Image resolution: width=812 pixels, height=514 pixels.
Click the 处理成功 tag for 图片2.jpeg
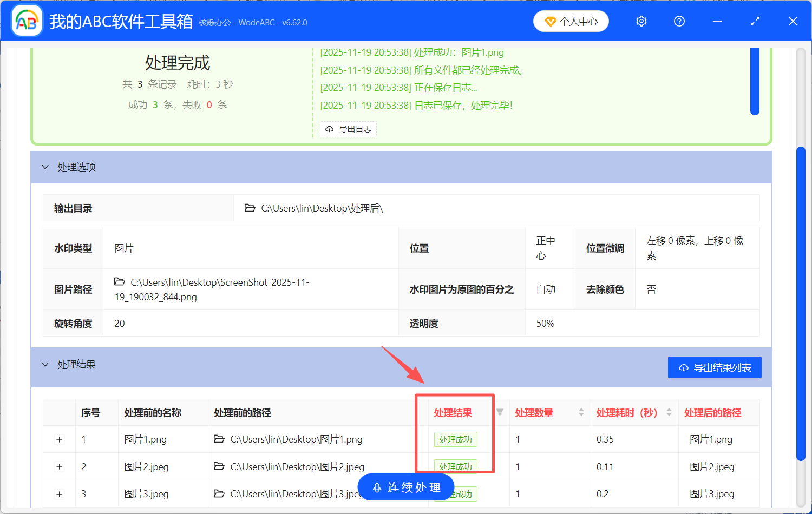(455, 466)
